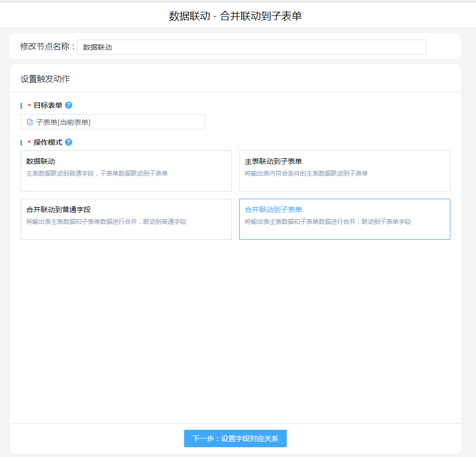Click the 目标表单 field label
Screen dimensions: 476x457
(48, 105)
